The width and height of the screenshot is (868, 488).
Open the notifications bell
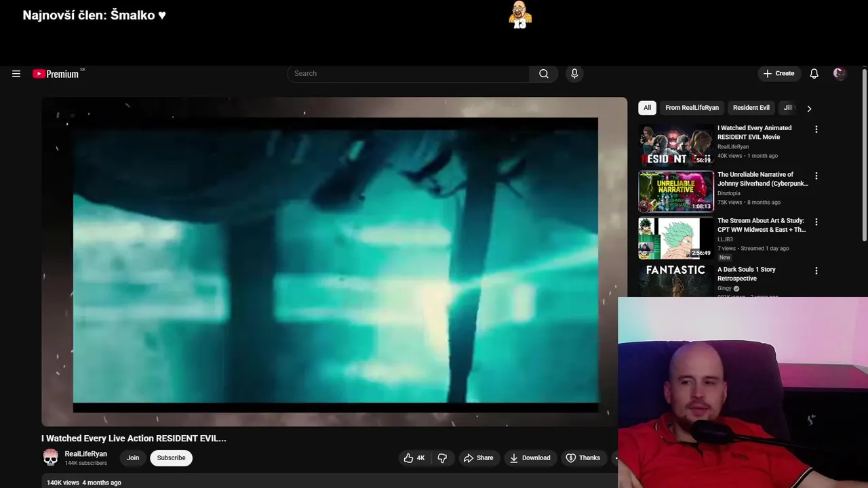coord(814,74)
